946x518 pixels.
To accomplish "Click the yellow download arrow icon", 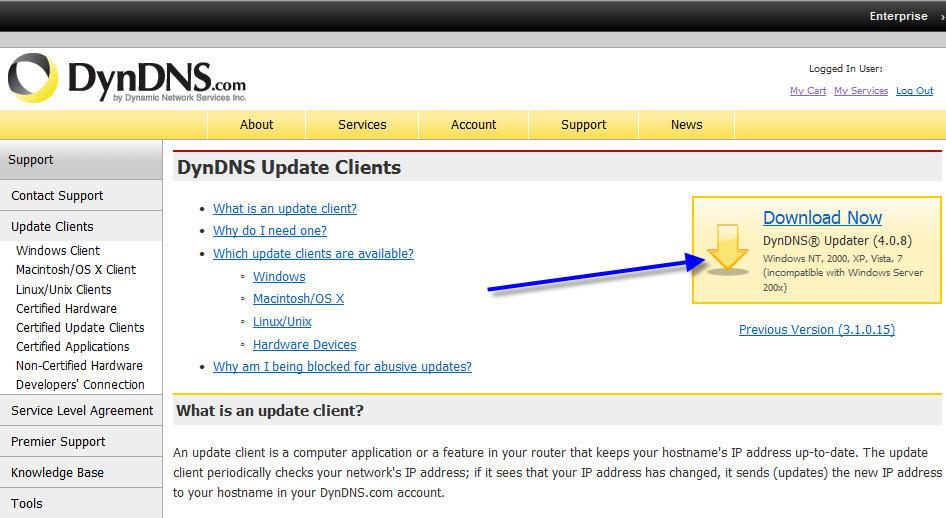I will click(728, 250).
